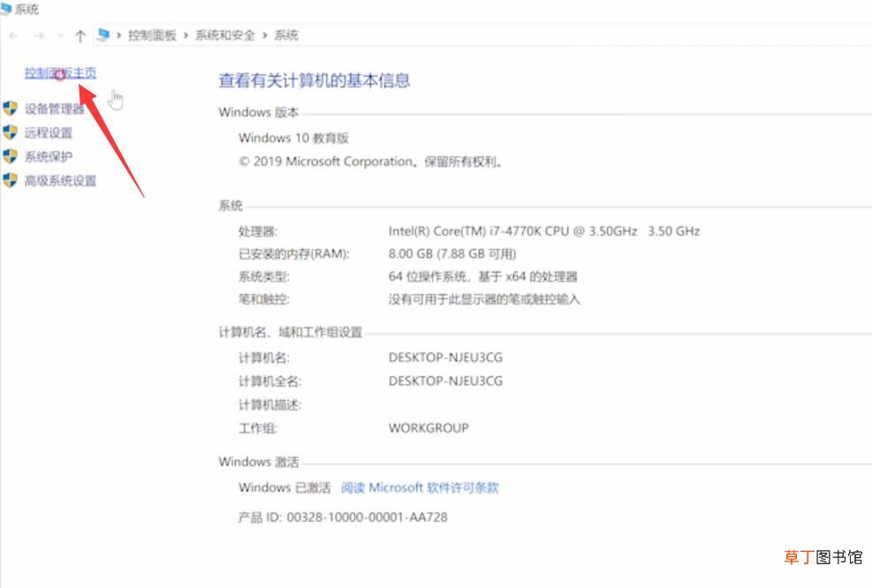Screen dimensions: 872x588
Task: Open the recent locations dropdown arrow
Action: click(x=60, y=36)
